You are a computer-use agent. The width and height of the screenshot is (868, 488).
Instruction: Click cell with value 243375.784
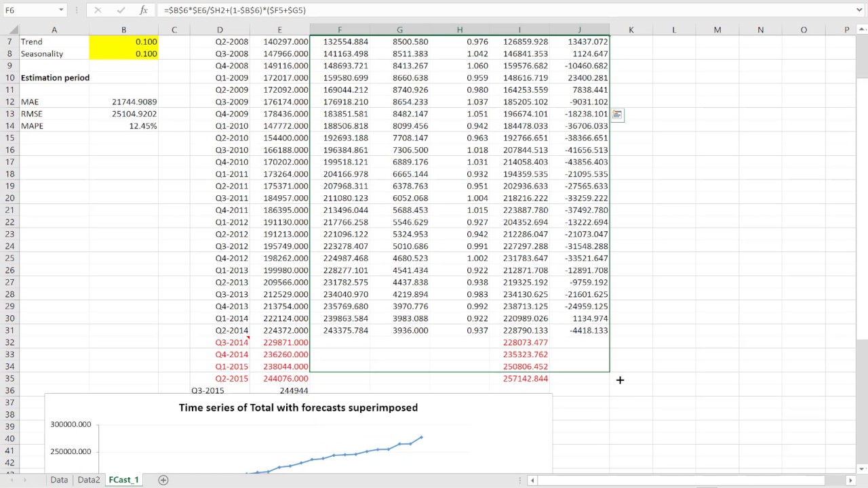[340, 331]
